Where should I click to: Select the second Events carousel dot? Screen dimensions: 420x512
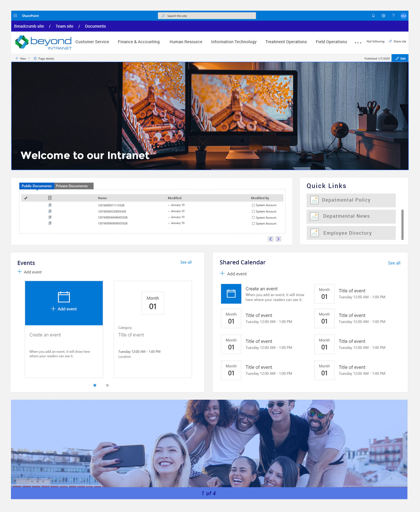pyautogui.click(x=107, y=385)
